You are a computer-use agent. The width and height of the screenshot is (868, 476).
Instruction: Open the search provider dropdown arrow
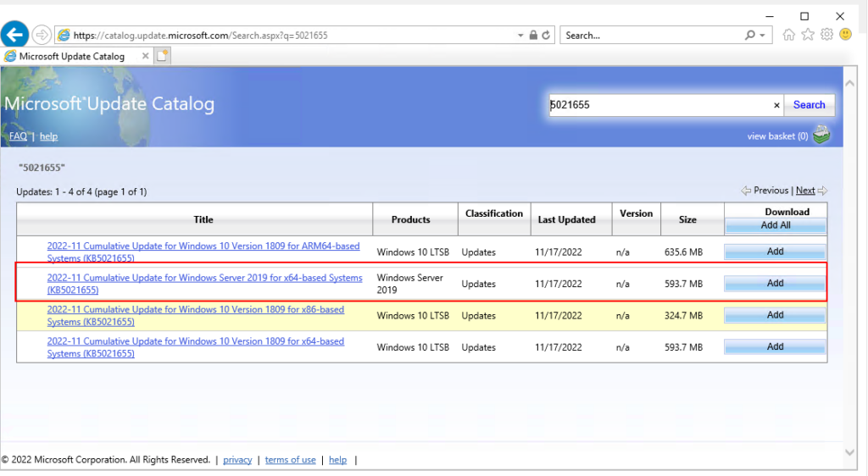762,35
